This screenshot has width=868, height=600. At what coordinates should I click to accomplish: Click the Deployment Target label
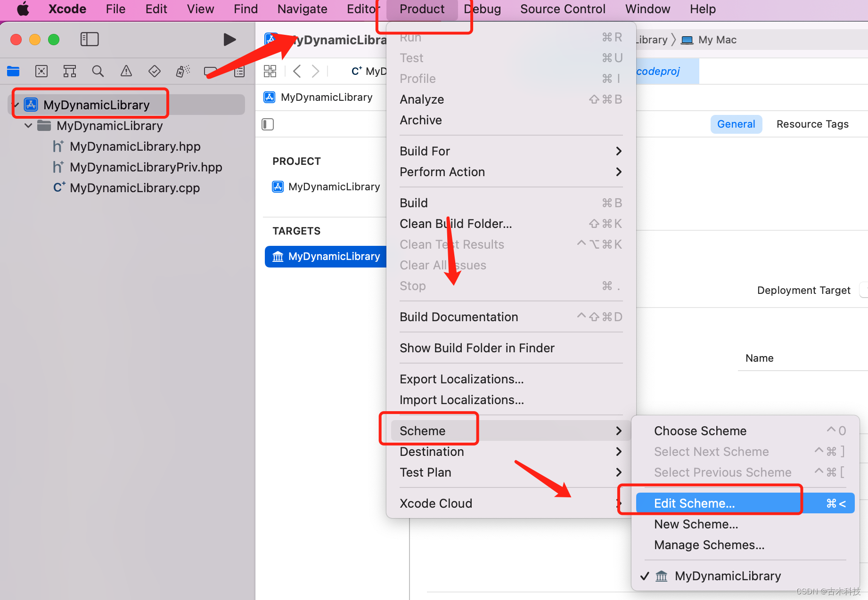click(803, 290)
